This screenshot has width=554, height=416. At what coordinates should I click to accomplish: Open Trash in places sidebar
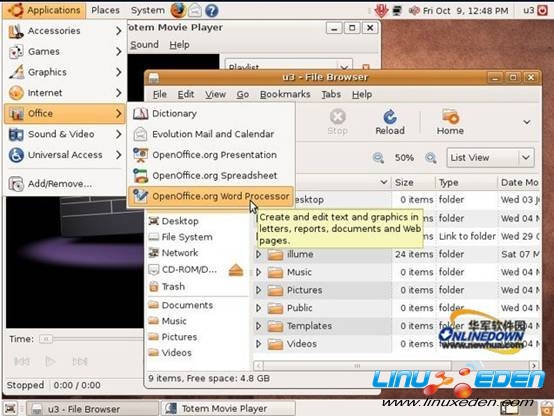tap(198, 287)
